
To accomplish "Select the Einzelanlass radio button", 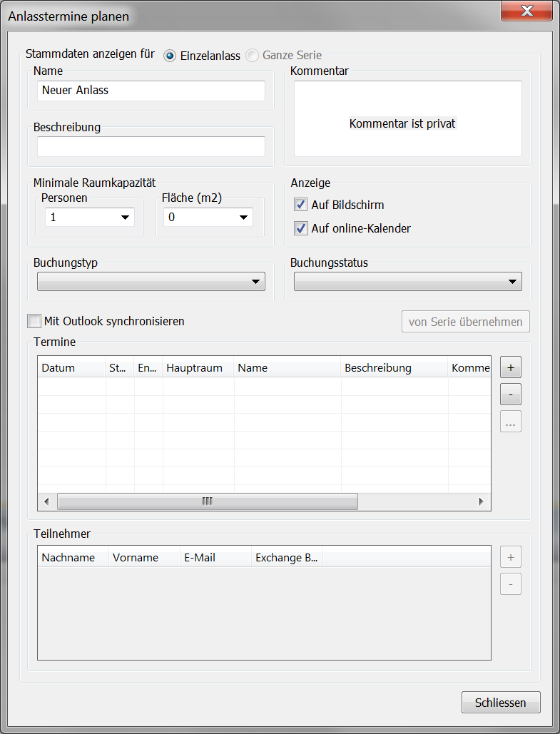I will click(x=170, y=56).
